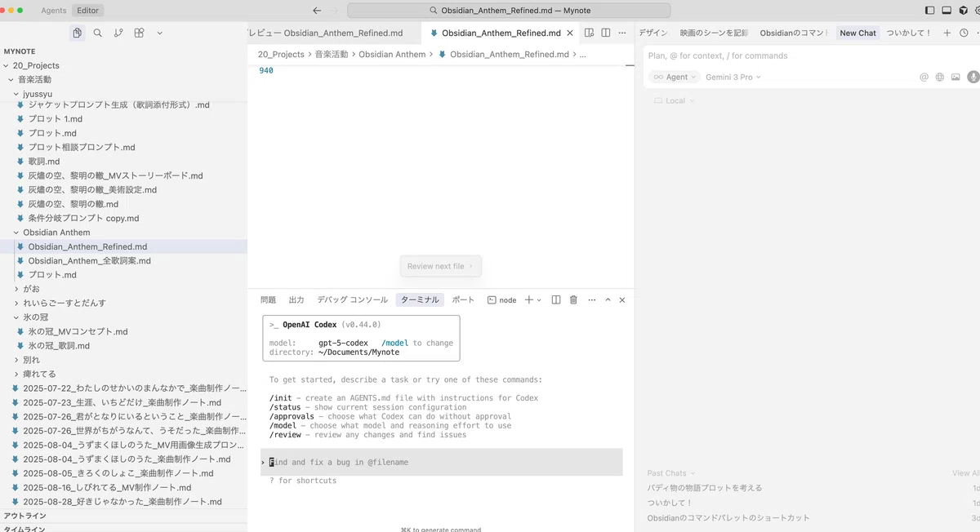Image resolution: width=980 pixels, height=532 pixels.
Task: Switch to the ポート panel tab
Action: click(463, 299)
